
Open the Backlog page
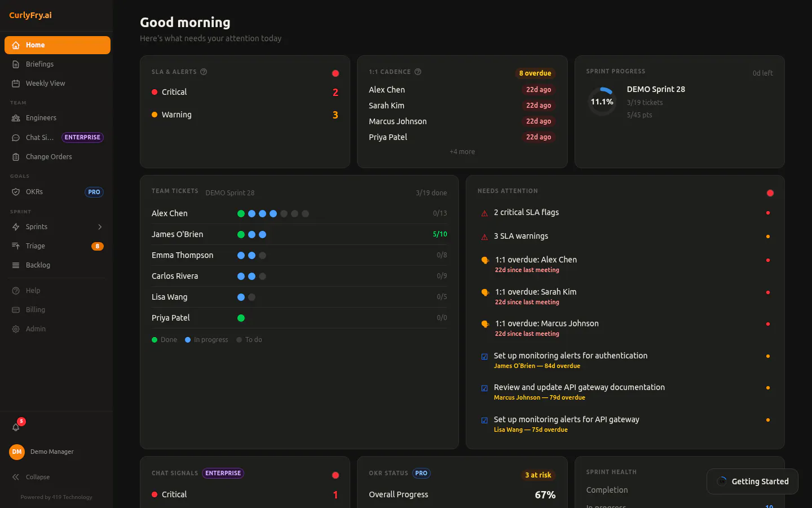(58, 265)
